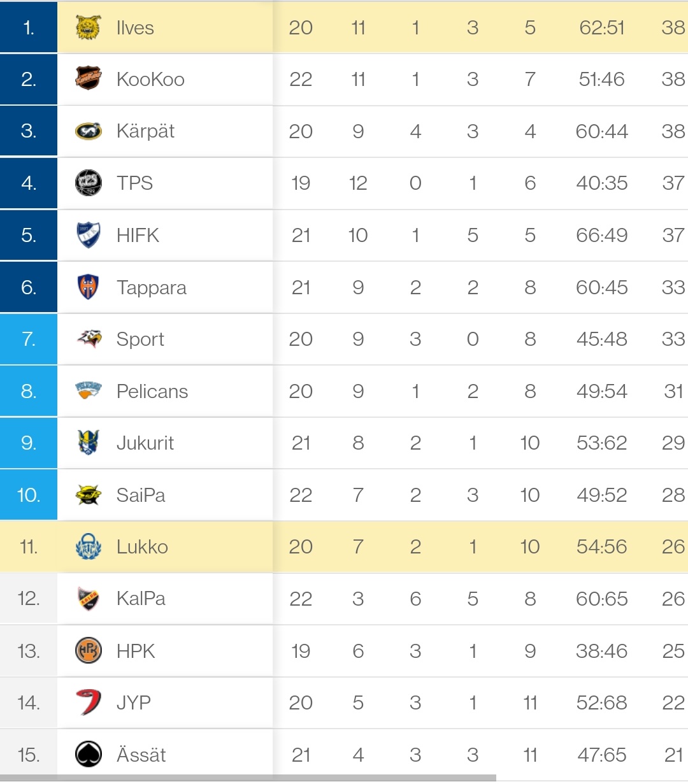The width and height of the screenshot is (688, 784).
Task: Click the Ässät spade logo
Action: 89,755
